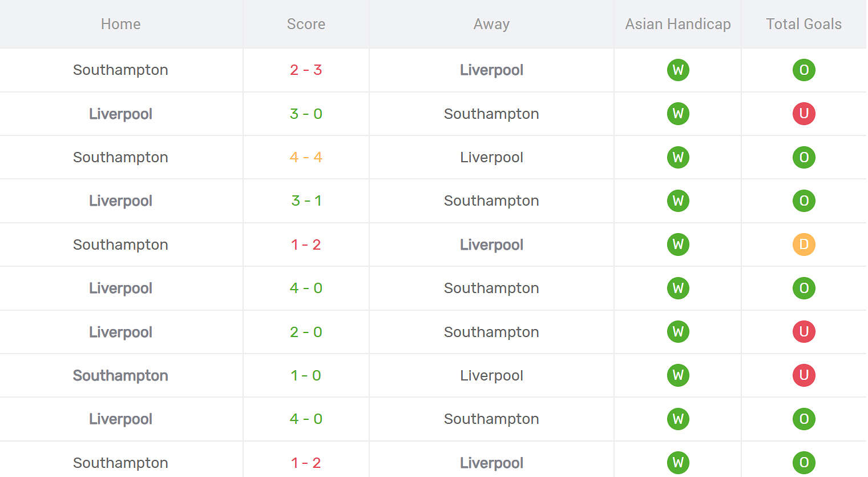Click the red 2-3 score
Viewport: 868px width, 477px height.
[306, 70]
